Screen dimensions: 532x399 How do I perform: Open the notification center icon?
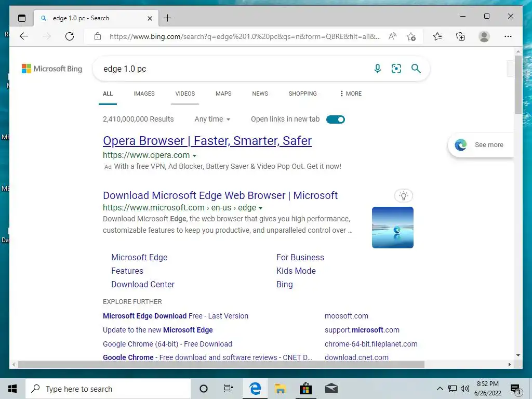[516, 390]
